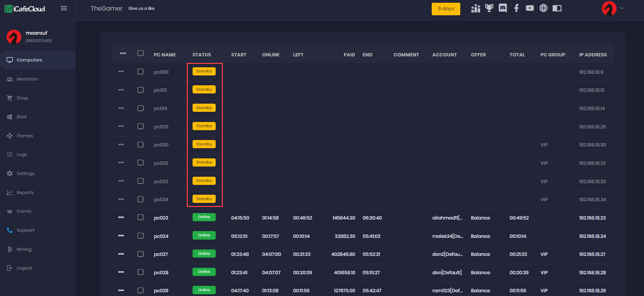Open the trophy icon in header
Screen dimensions: 644x296
tap(489, 8)
